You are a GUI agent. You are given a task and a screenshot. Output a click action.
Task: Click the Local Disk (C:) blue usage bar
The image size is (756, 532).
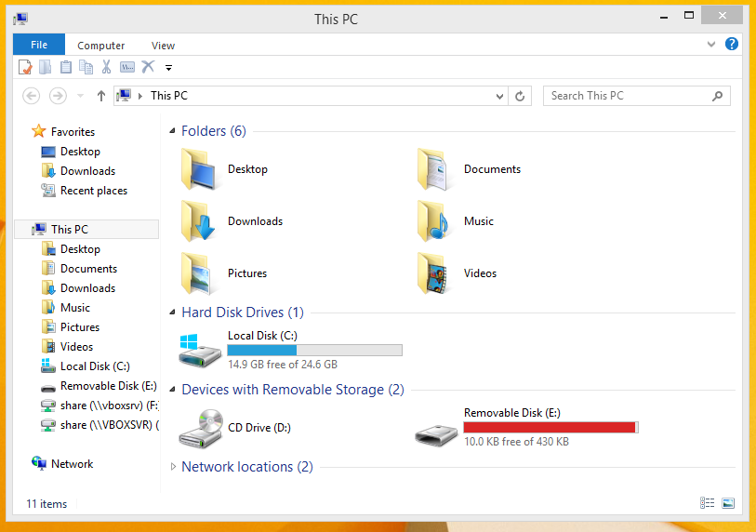coord(314,350)
